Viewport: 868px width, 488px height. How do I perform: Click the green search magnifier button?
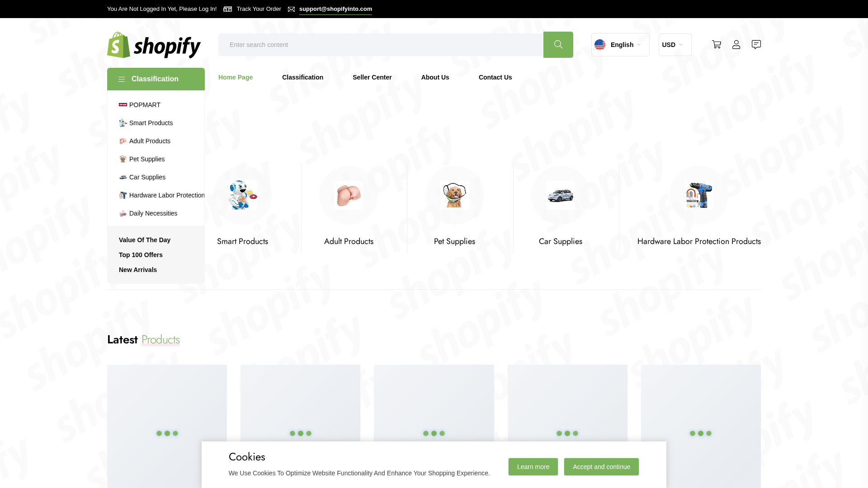pyautogui.click(x=558, y=45)
